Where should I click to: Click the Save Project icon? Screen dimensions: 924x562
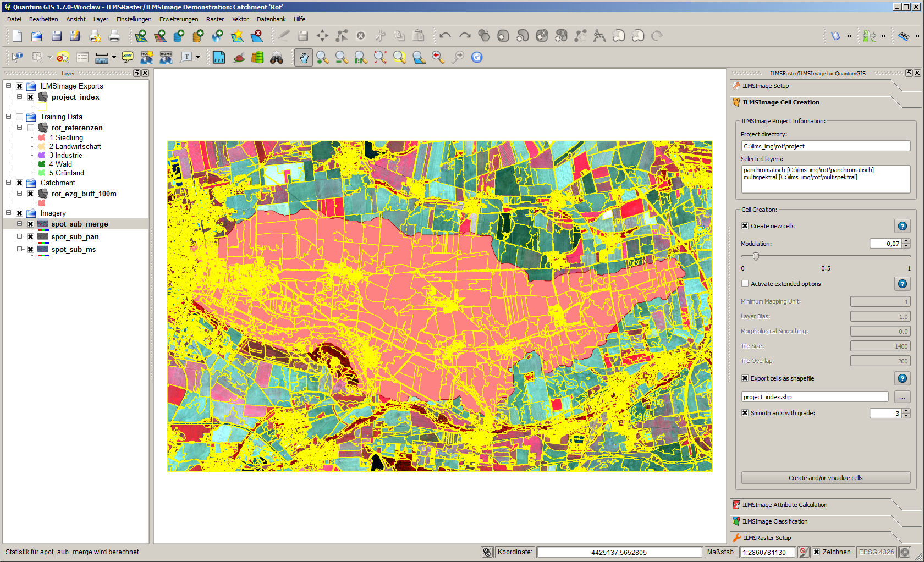pos(56,36)
